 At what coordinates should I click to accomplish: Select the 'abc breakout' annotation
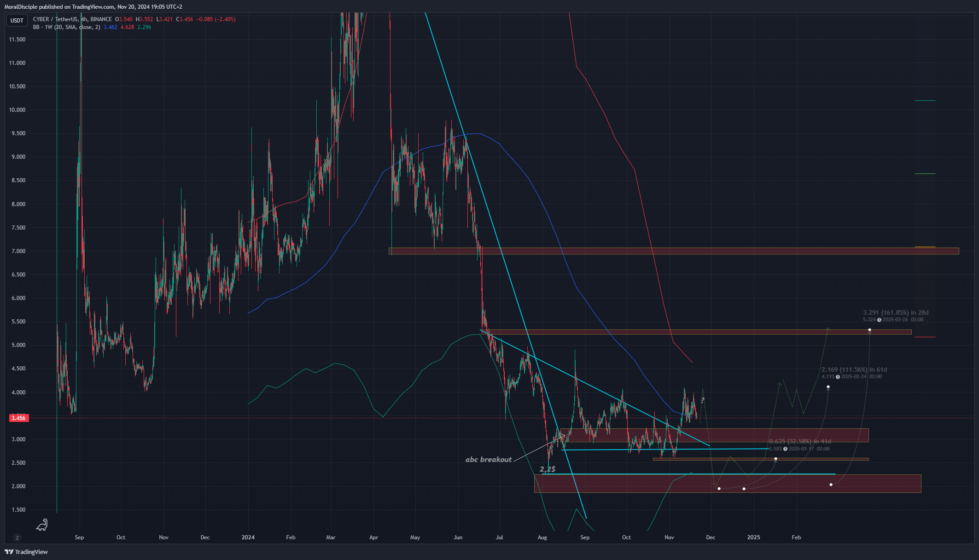tap(488, 459)
